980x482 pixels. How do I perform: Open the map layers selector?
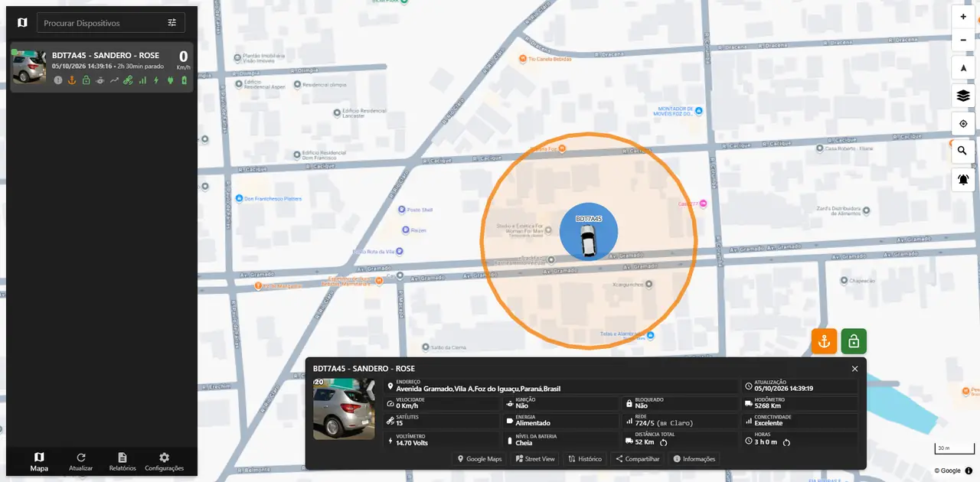[963, 96]
